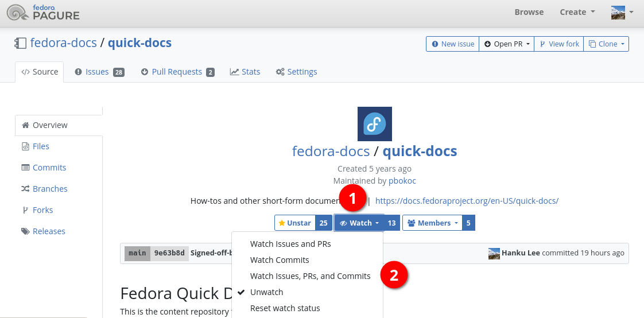Select the checked Unwatch option
Viewport: 644px width, 318px height.
pos(307,292)
